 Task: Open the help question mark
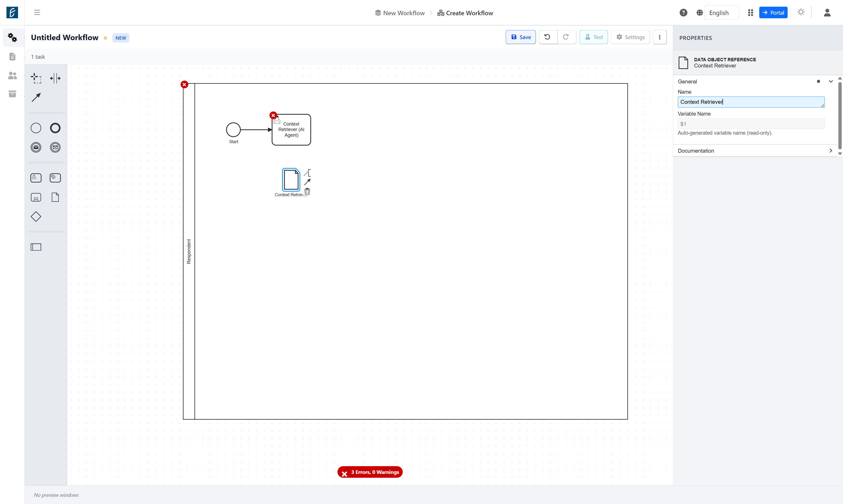click(683, 13)
